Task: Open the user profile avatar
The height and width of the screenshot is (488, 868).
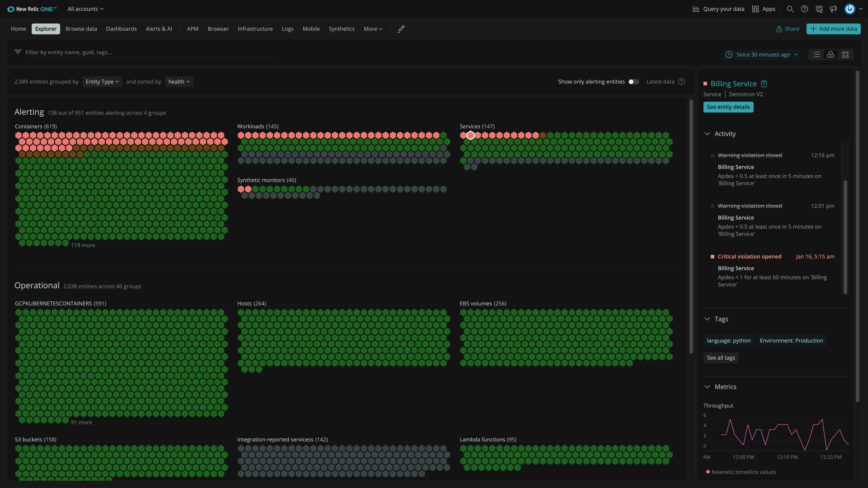Action: click(x=849, y=9)
